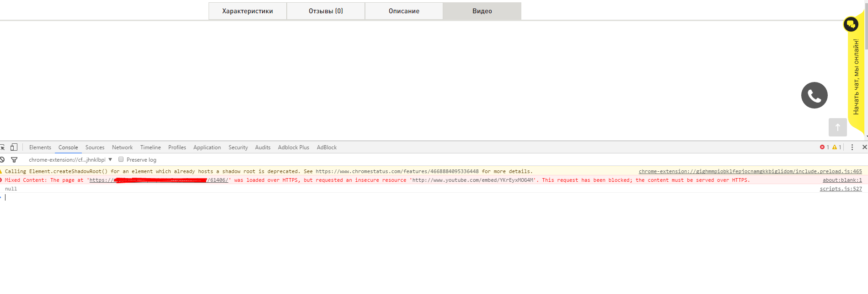
Task: Select the Видео tab
Action: coord(482,11)
